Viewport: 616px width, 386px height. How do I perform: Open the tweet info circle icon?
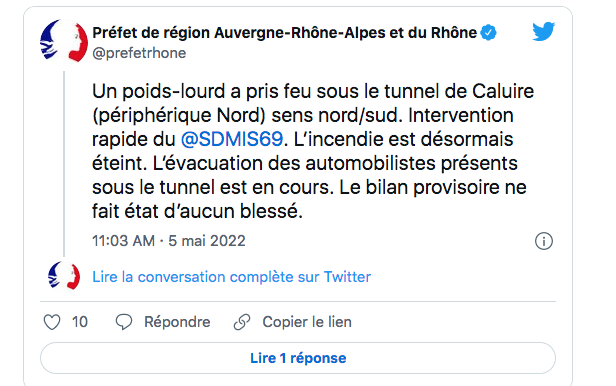click(544, 241)
